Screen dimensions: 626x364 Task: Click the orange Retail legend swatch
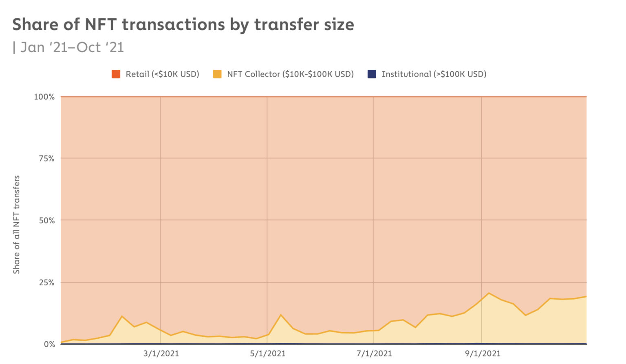(x=116, y=74)
